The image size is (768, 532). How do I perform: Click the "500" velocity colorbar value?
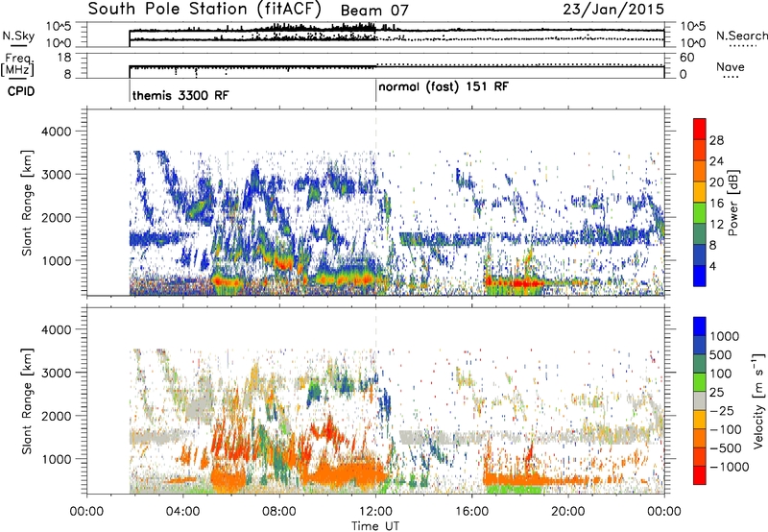coord(719,355)
